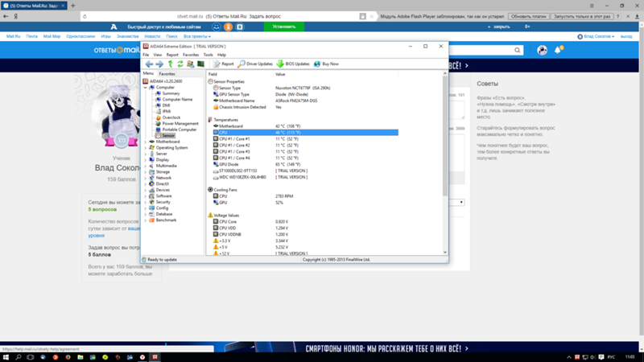Select Summary in the Computer tree
Viewport: 644px width, 362px height.
[171, 93]
